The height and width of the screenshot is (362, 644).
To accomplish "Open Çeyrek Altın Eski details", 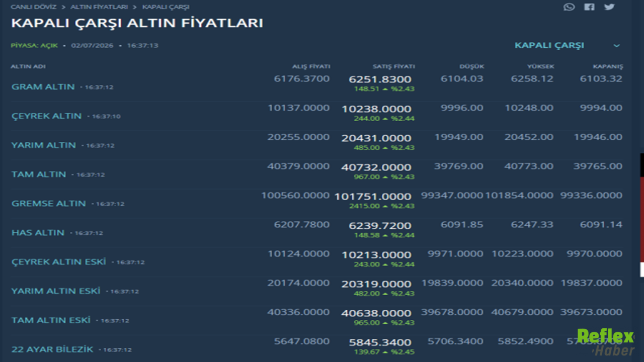I will (x=59, y=261).
